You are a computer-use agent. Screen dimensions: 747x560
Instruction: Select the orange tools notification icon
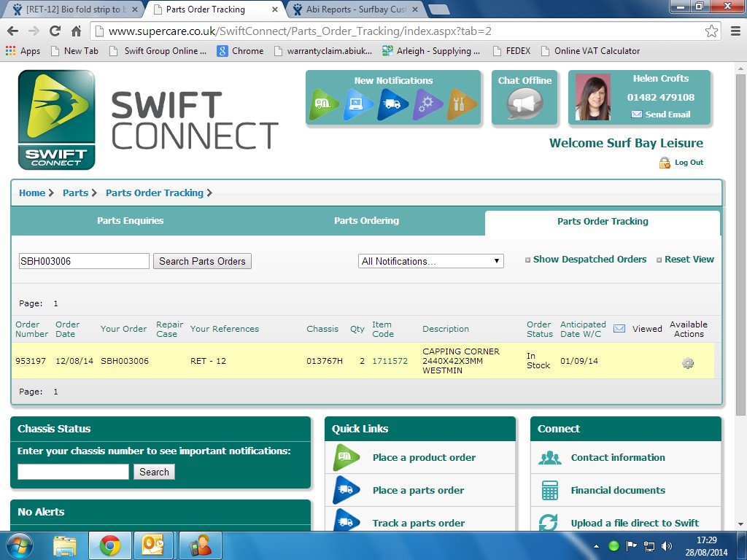coord(462,104)
